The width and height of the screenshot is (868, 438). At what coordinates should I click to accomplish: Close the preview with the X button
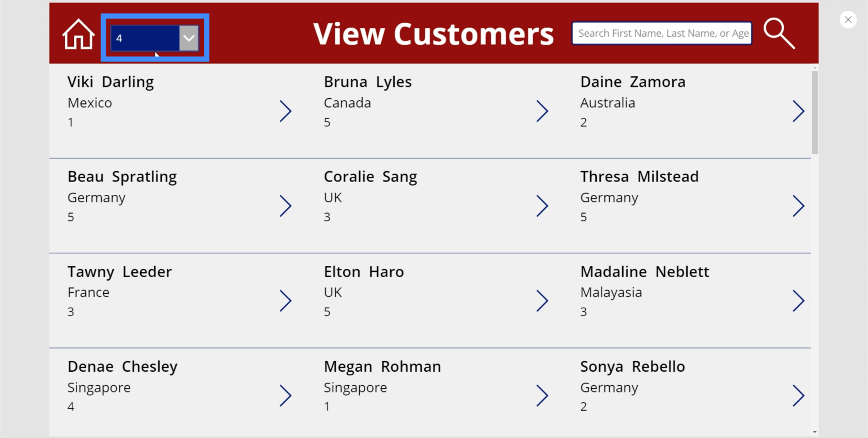848,20
